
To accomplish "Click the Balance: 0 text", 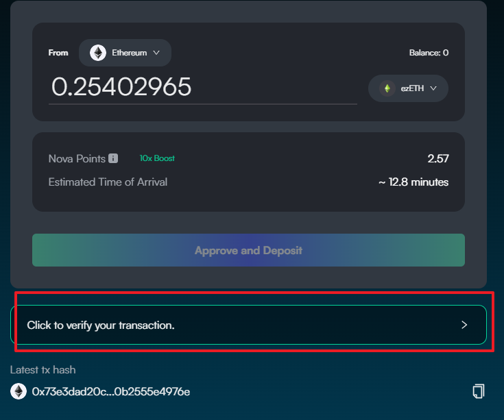I will coord(429,53).
